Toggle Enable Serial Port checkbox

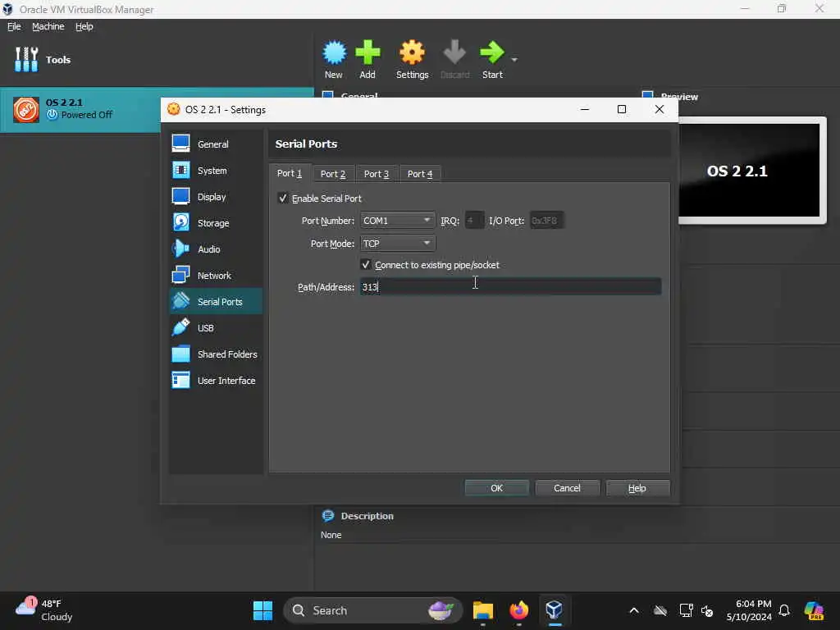click(283, 199)
